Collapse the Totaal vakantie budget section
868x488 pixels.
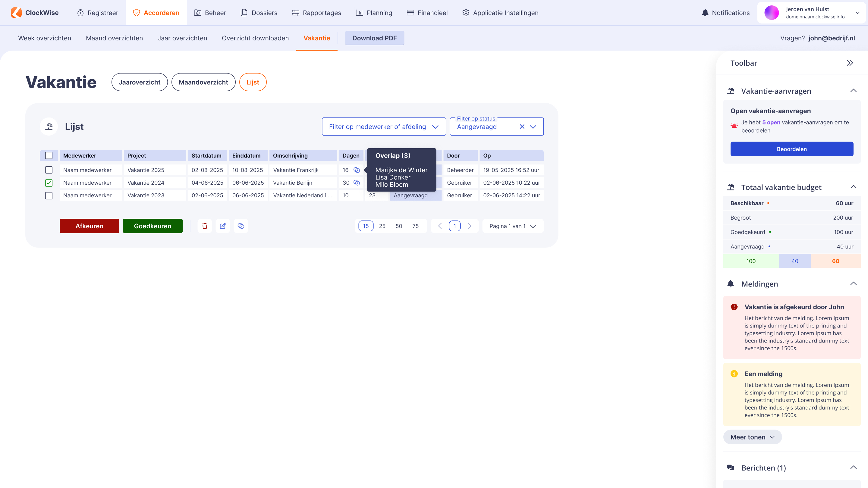(x=853, y=187)
